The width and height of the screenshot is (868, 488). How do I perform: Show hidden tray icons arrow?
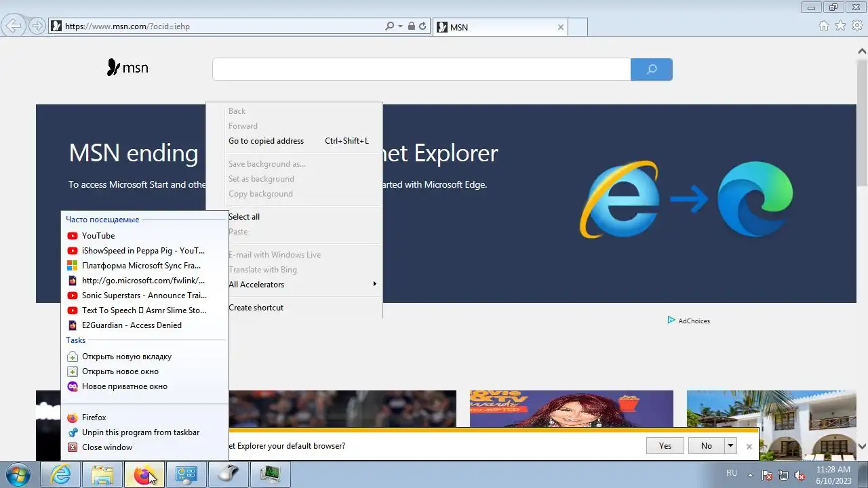(751, 474)
